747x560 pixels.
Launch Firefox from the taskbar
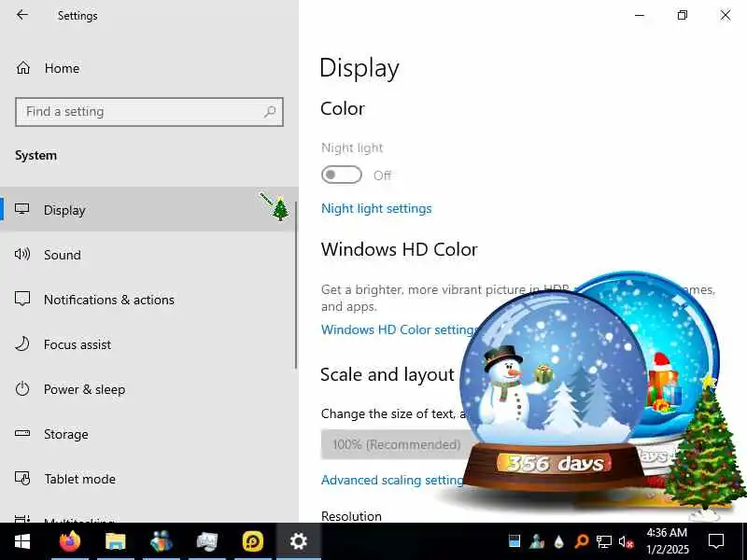pyautogui.click(x=69, y=541)
